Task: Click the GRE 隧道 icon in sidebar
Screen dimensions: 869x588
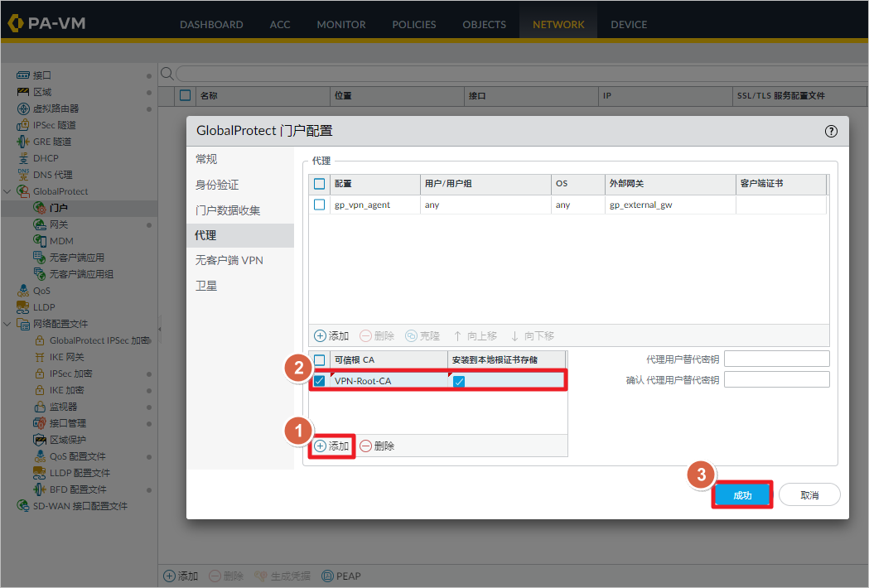Action: [x=23, y=142]
